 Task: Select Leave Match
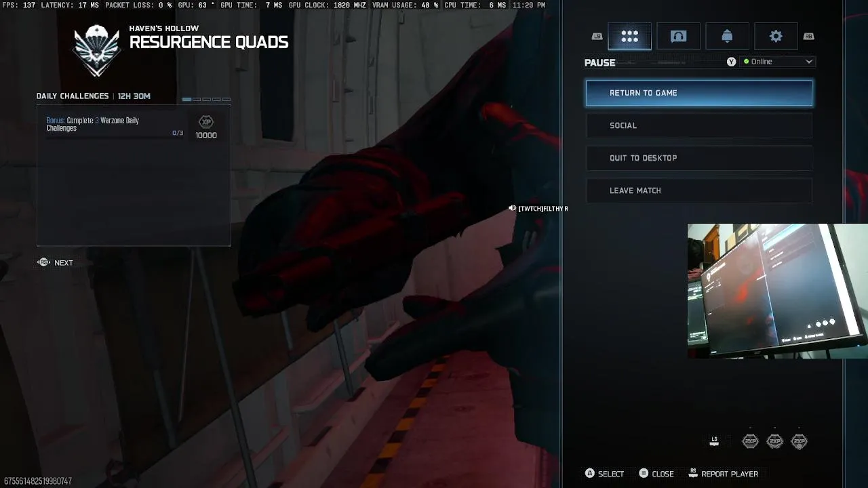[699, 190]
